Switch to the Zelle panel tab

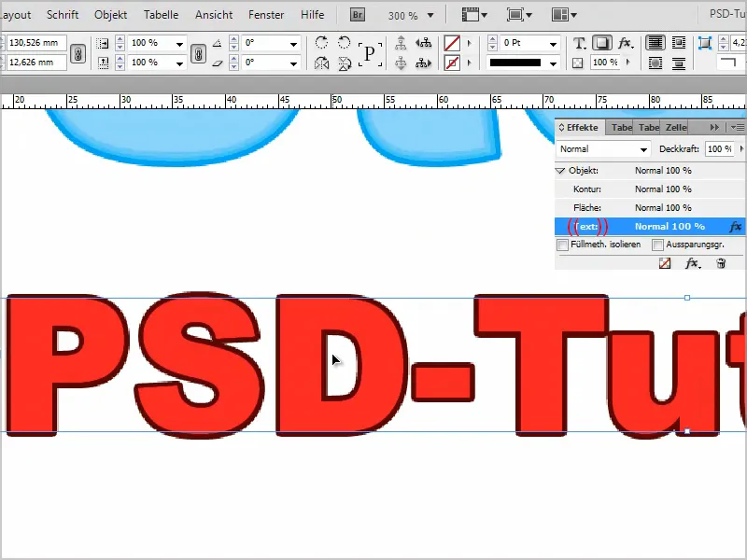click(x=675, y=127)
